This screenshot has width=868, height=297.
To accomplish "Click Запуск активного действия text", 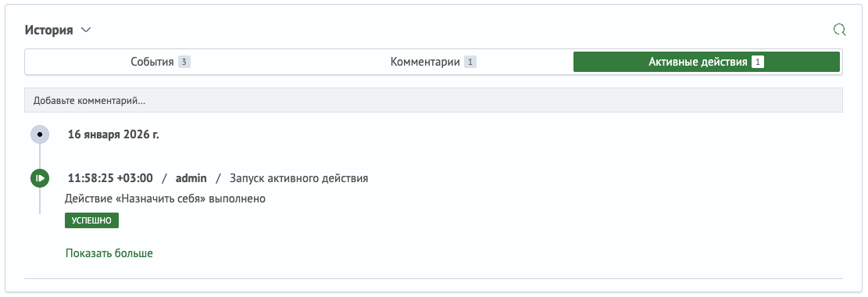I will [299, 178].
